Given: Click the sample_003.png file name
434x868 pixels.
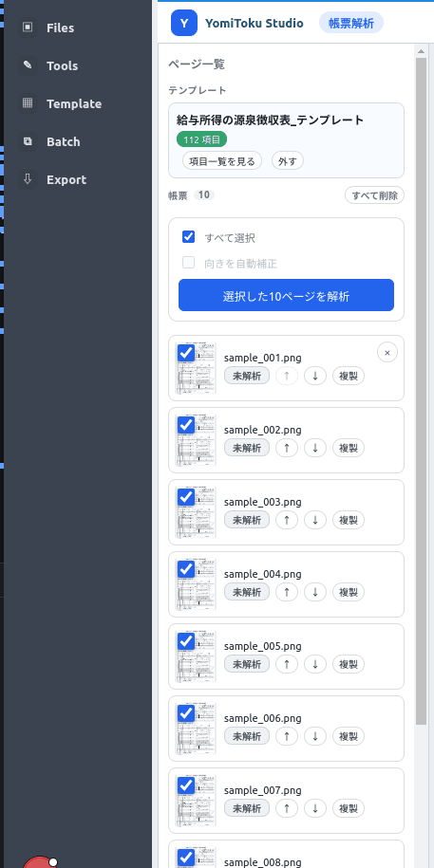Looking at the screenshot, I should click(263, 502).
